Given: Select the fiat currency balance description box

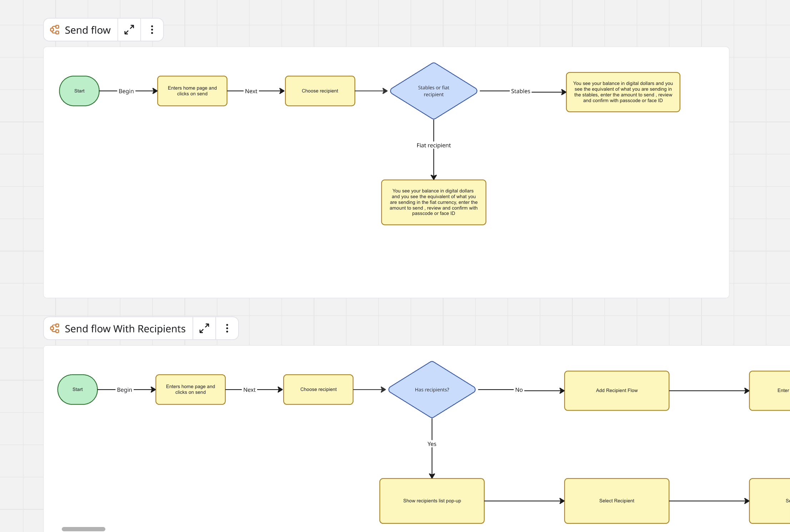Looking at the screenshot, I should coord(434,202).
